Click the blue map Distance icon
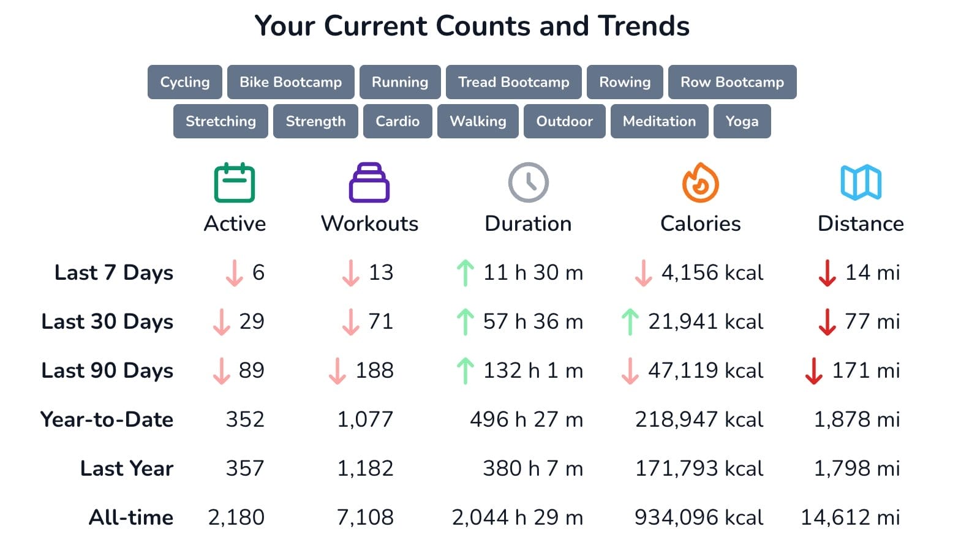This screenshot has height=551, width=980. [861, 182]
